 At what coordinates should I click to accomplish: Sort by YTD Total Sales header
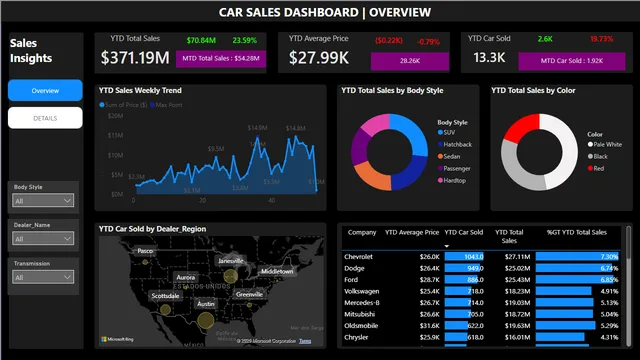(509, 236)
